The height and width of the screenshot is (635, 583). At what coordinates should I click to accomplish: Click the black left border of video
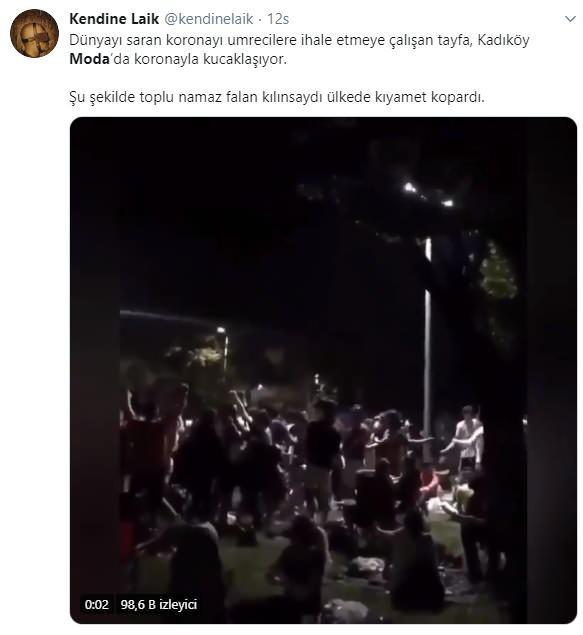click(95, 370)
